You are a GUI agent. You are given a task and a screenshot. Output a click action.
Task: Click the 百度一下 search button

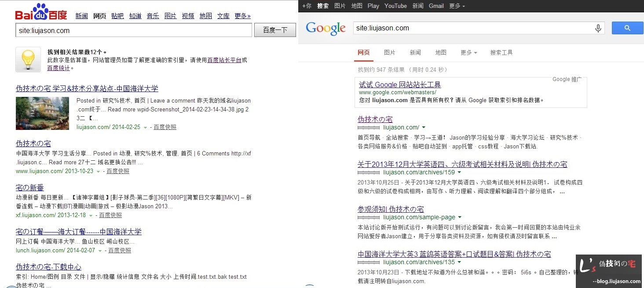tap(275, 30)
